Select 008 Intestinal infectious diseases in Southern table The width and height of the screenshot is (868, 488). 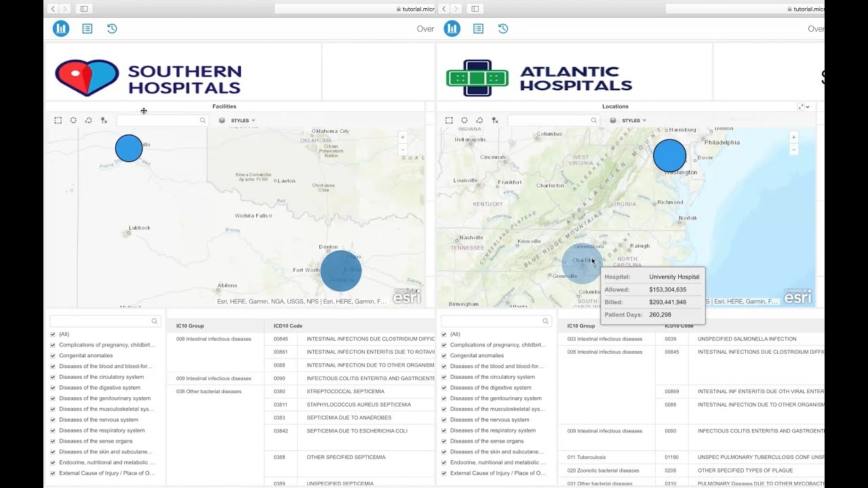214,339
